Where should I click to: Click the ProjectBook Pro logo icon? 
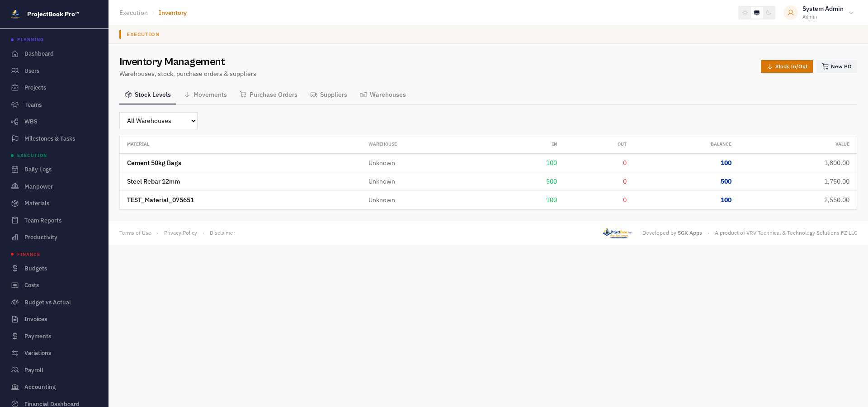[15, 14]
